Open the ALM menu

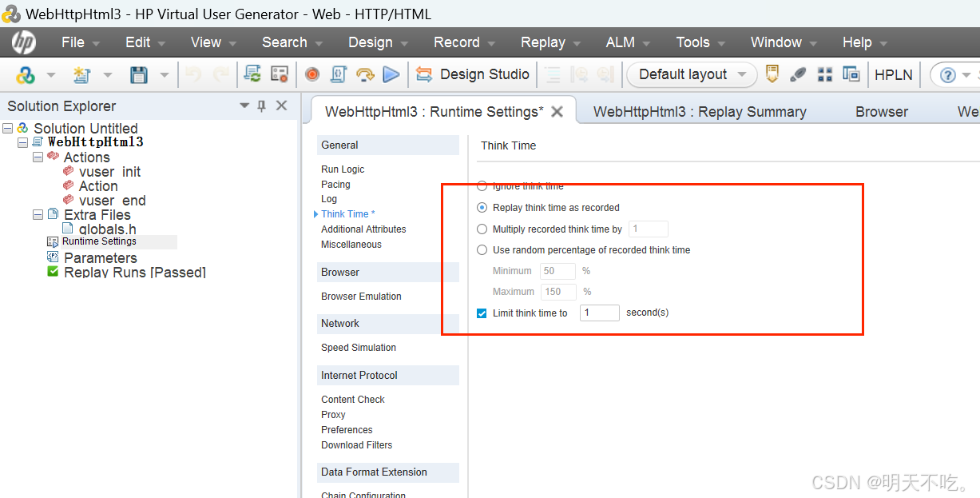[628, 42]
